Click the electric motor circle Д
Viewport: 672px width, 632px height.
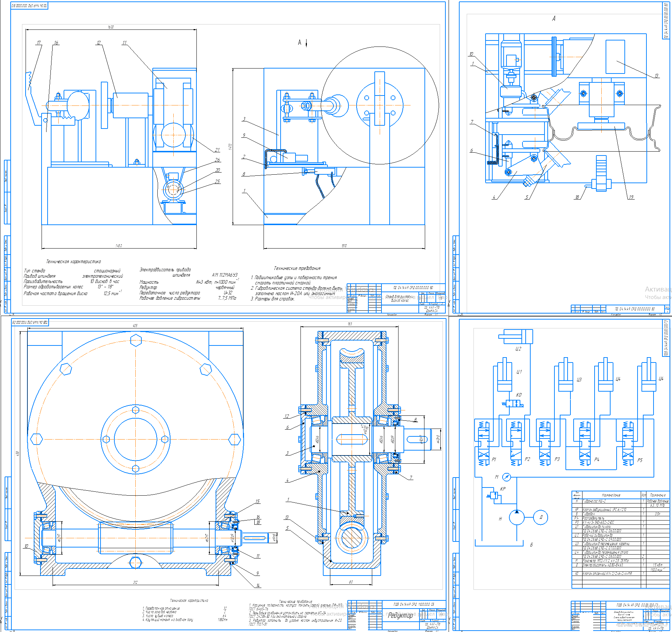pyautogui.click(x=541, y=517)
